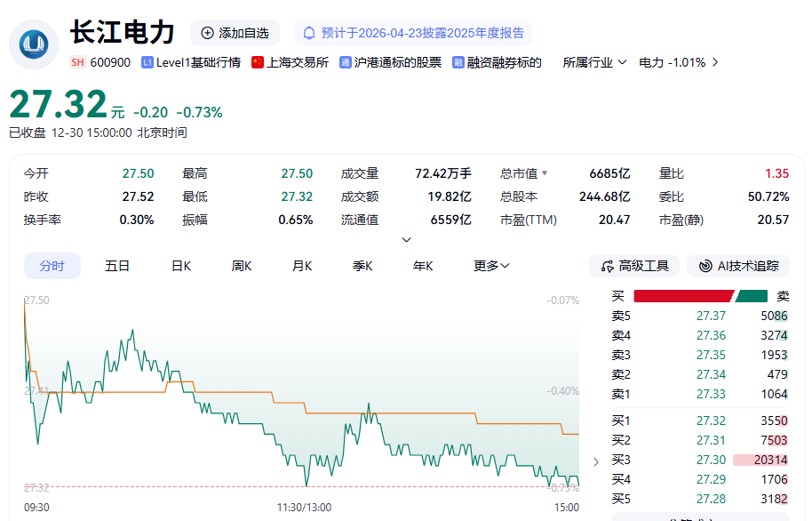Screen dimensions: 812x521
Task: Click the Level1 基础行情 badge icon
Action: [147, 62]
